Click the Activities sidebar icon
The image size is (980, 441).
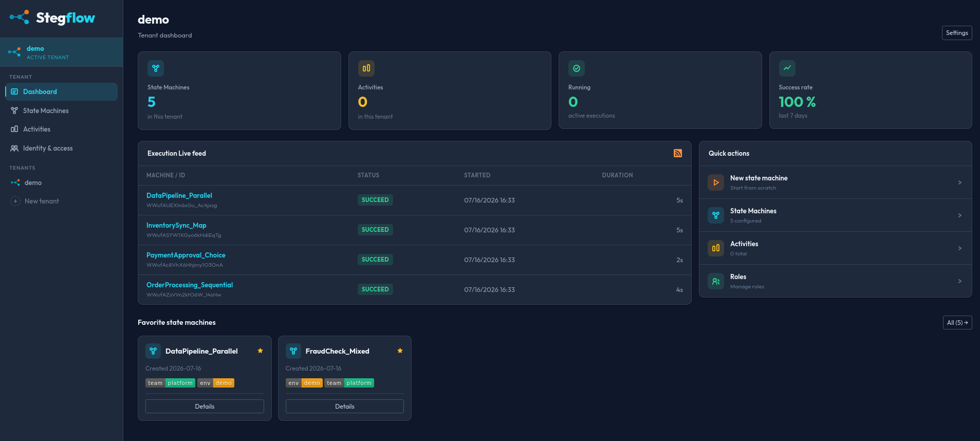(14, 129)
